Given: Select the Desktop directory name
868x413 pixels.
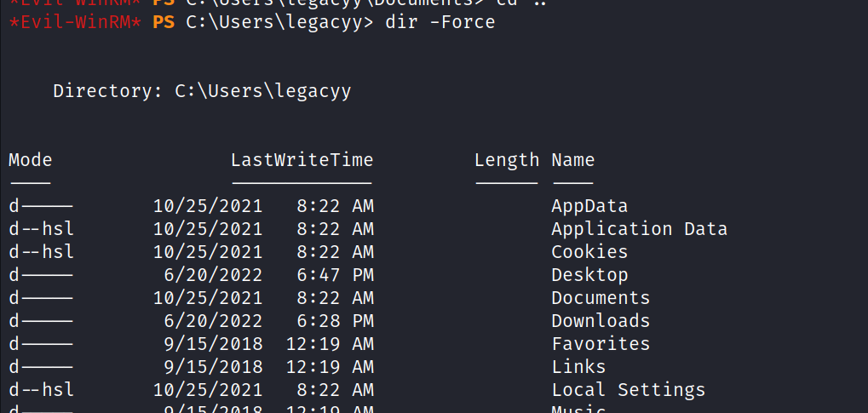Looking at the screenshot, I should point(589,275).
